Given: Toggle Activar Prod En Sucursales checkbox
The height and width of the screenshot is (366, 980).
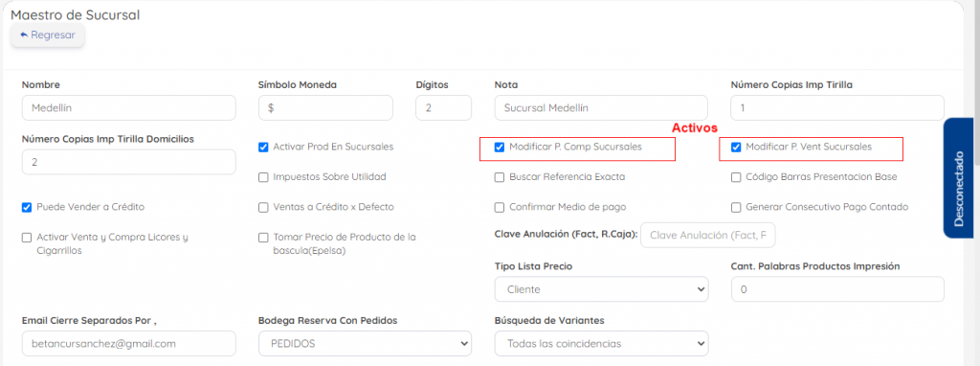Looking at the screenshot, I should click(263, 148).
